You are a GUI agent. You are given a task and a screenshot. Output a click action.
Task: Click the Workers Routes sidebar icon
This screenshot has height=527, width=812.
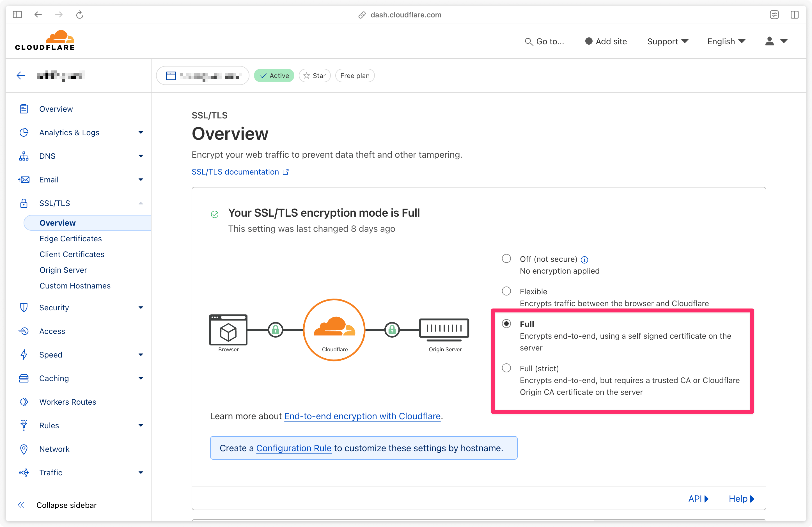[23, 402]
